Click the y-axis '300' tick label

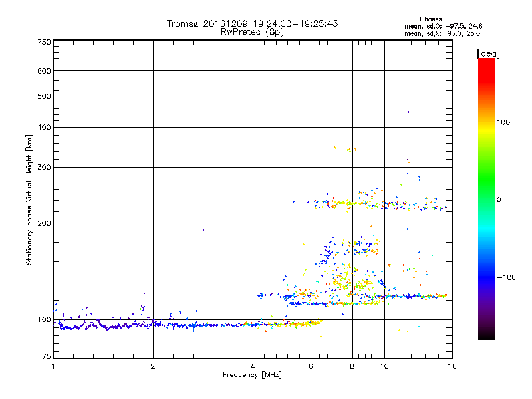pyautogui.click(x=44, y=167)
